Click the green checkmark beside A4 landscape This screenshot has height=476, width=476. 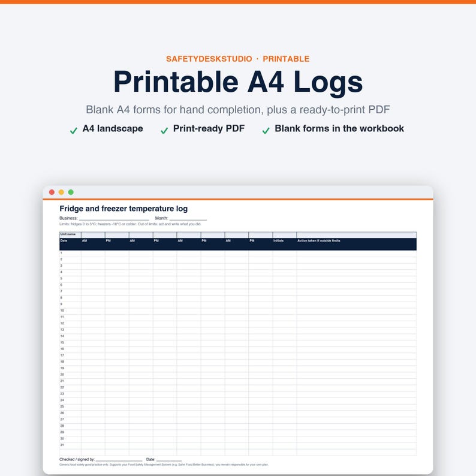click(74, 131)
